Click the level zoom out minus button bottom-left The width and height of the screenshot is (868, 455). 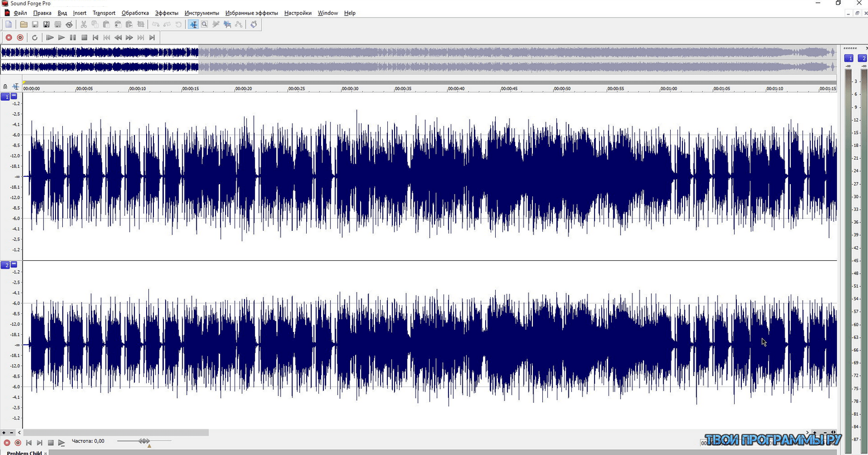[11, 433]
